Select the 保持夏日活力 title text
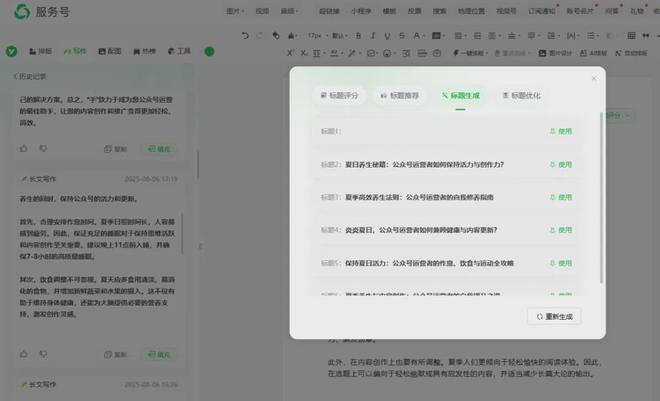The image size is (660, 401). click(x=429, y=263)
